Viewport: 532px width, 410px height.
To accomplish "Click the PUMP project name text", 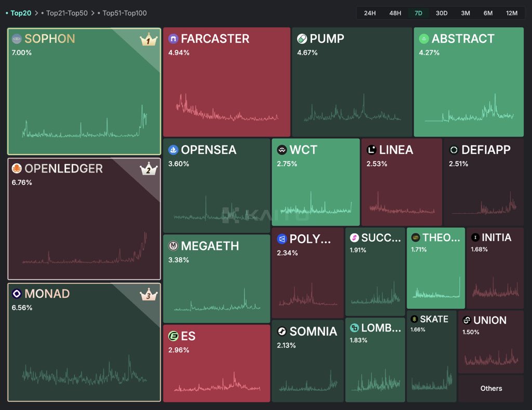I will [327, 38].
